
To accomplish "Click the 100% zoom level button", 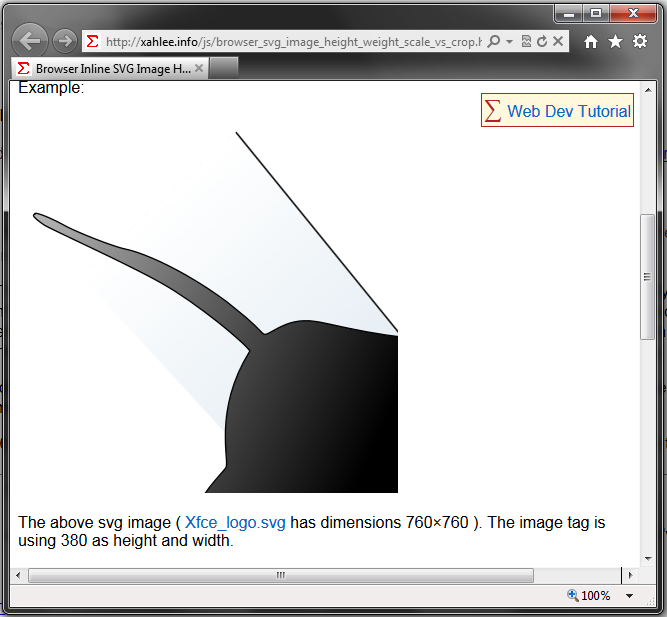I will [x=589, y=595].
